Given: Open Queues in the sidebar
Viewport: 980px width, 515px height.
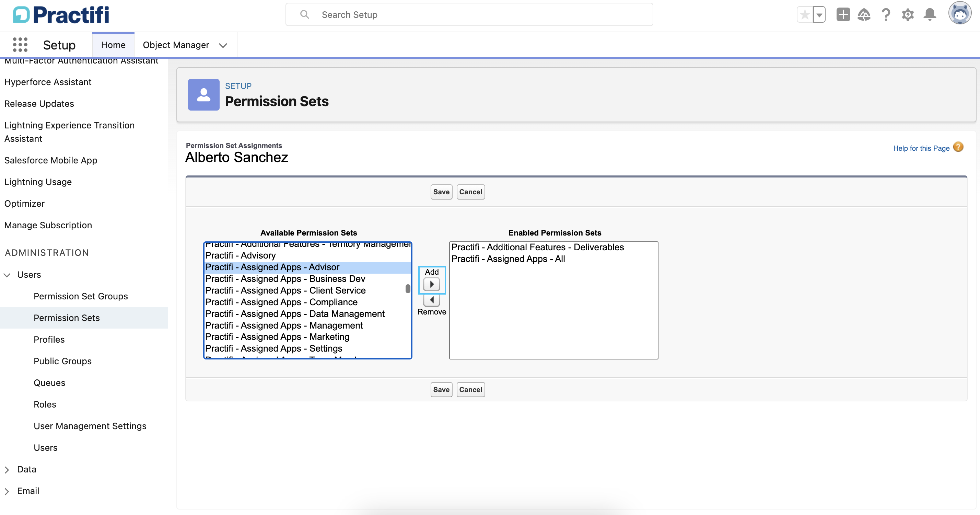Looking at the screenshot, I should pos(49,382).
